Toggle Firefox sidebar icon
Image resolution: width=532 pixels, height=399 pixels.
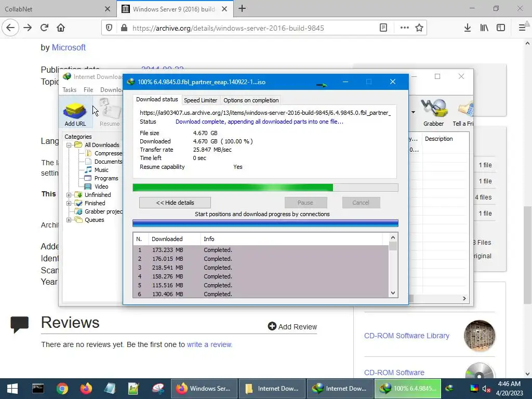pos(501,28)
